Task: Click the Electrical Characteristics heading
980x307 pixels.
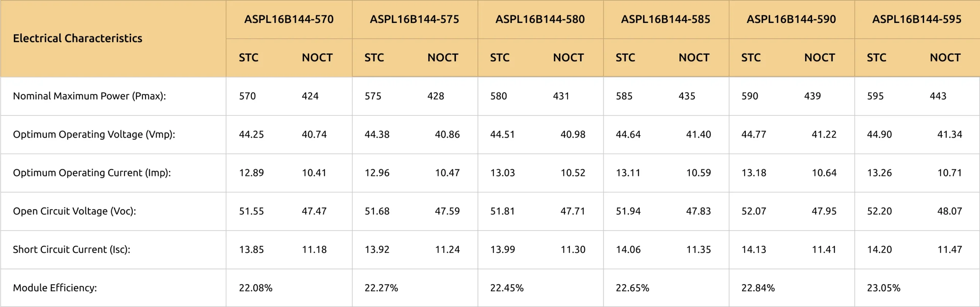Action: [x=78, y=38]
